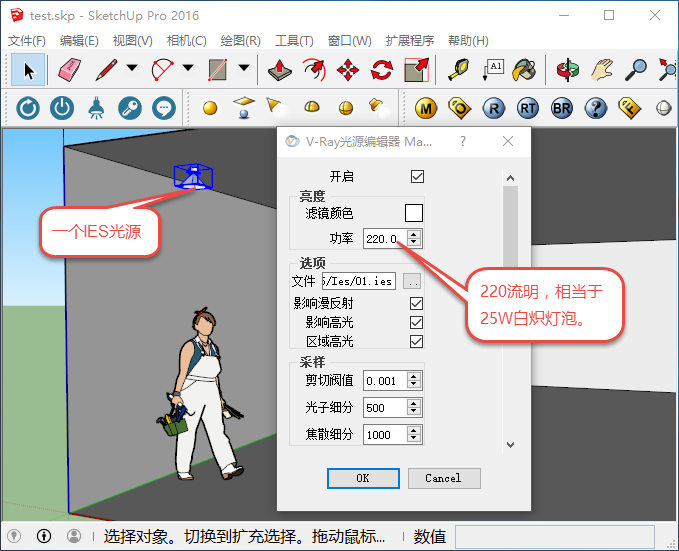Open the 文件(F) menu
Screen dimensions: 679x551
click(27, 41)
